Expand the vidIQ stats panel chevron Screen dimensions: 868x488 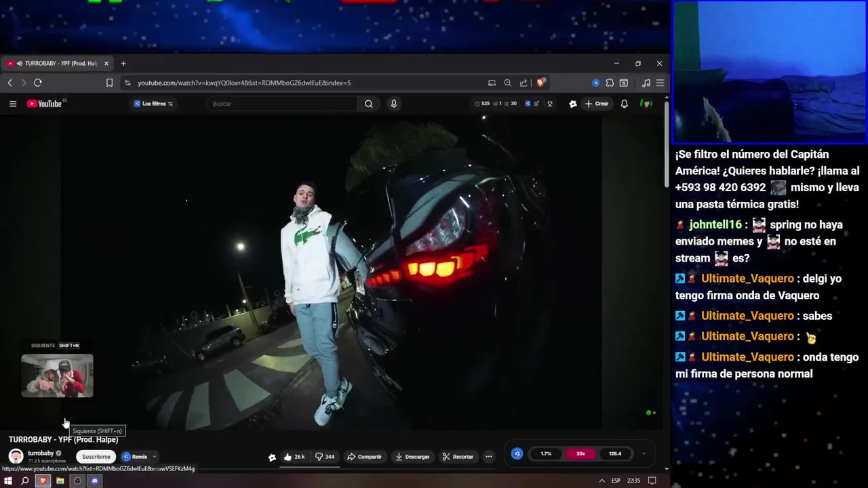(644, 453)
